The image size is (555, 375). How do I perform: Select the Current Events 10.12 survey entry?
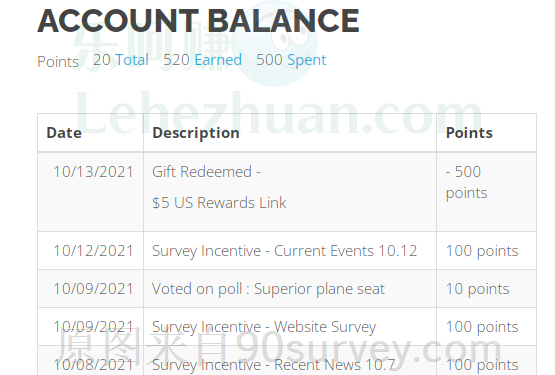[285, 251]
